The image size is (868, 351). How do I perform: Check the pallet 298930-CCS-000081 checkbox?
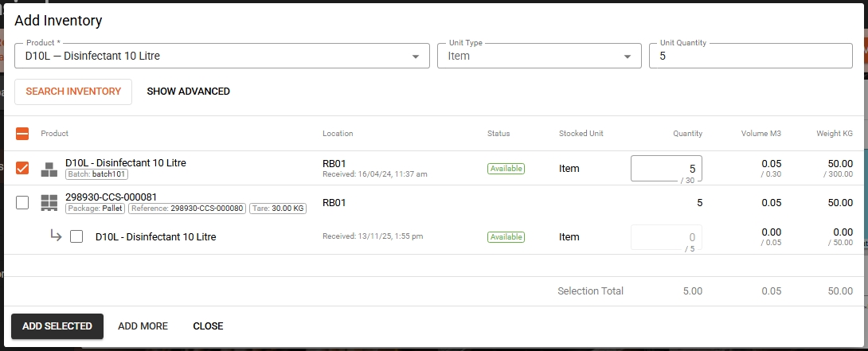point(22,203)
